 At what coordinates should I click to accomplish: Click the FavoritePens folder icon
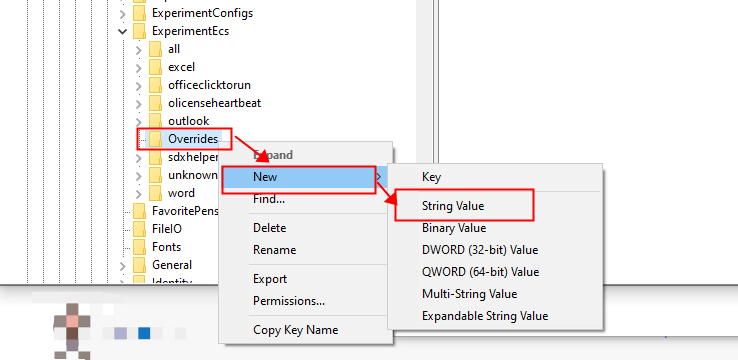(139, 211)
